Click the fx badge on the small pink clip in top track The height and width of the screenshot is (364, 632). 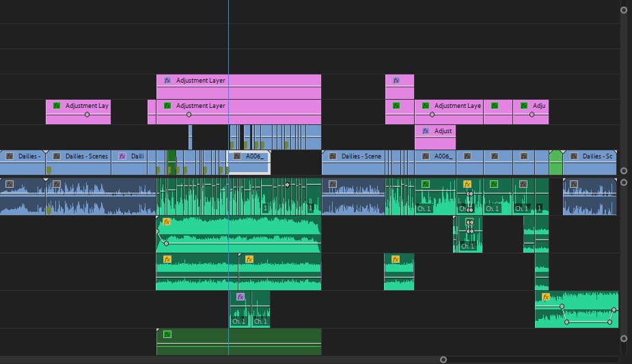pos(396,81)
